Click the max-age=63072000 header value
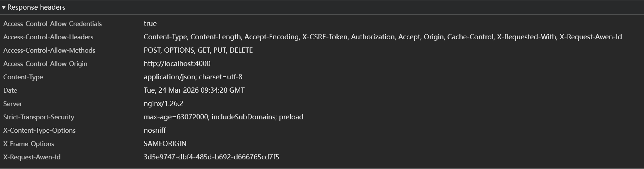Image resolution: width=644 pixels, height=169 pixels. (x=223, y=117)
